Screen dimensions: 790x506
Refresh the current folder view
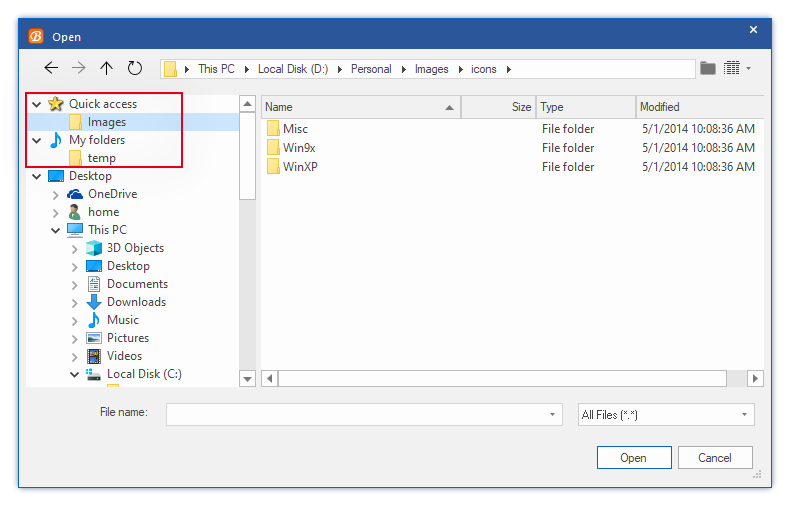tap(135, 68)
